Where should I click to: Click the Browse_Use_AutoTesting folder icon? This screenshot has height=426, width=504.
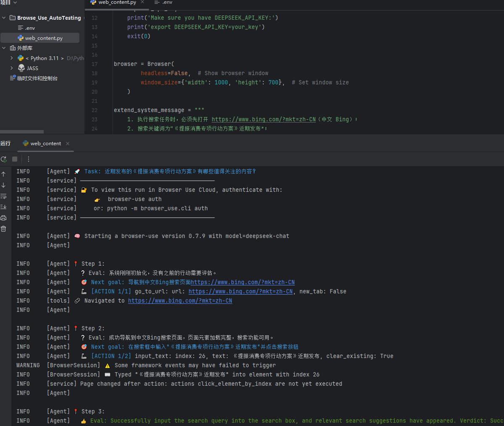click(x=13, y=18)
